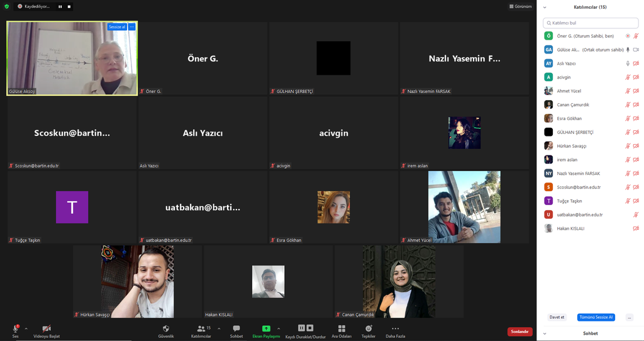Viewport: 644px width, 341px height.
Task: Click muted mic icon for acivgin row
Action: click(628, 77)
